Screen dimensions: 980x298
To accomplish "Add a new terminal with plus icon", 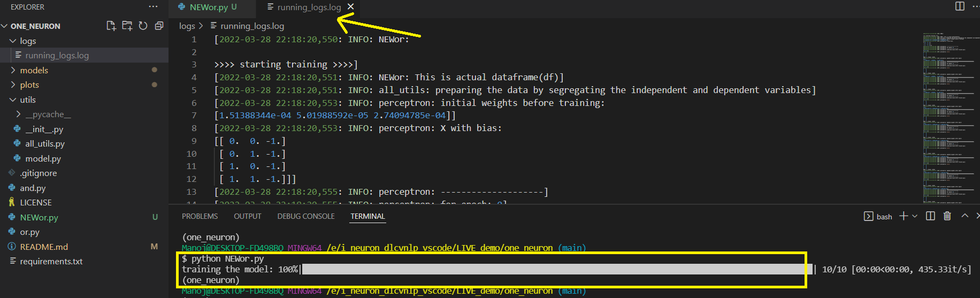I will pos(904,216).
